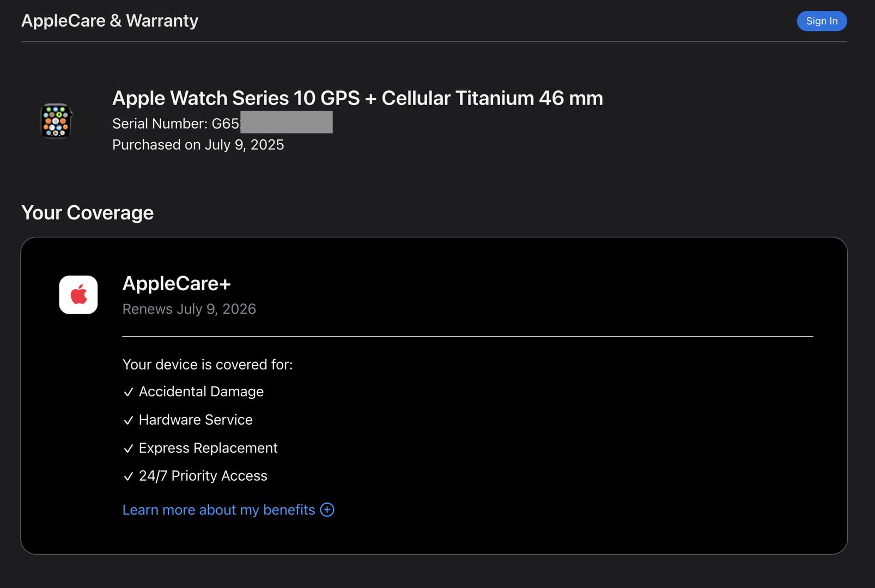The width and height of the screenshot is (875, 588).
Task: Click the Apple Watch Series 10 product title
Action: tap(357, 99)
